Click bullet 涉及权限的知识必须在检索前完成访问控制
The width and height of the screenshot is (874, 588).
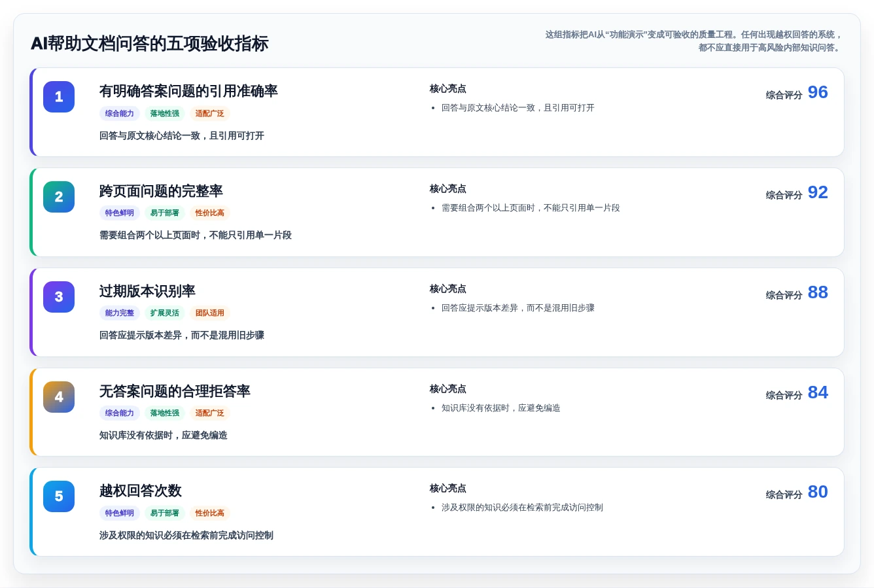click(x=522, y=508)
